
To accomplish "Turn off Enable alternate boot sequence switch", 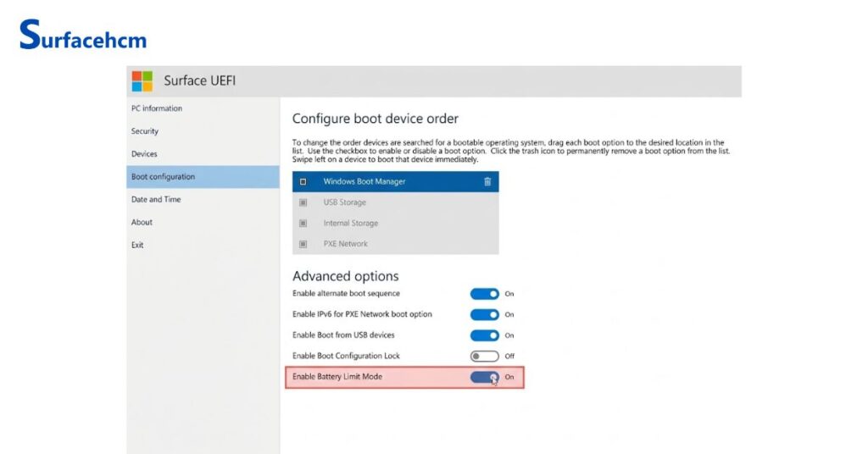I will point(484,294).
